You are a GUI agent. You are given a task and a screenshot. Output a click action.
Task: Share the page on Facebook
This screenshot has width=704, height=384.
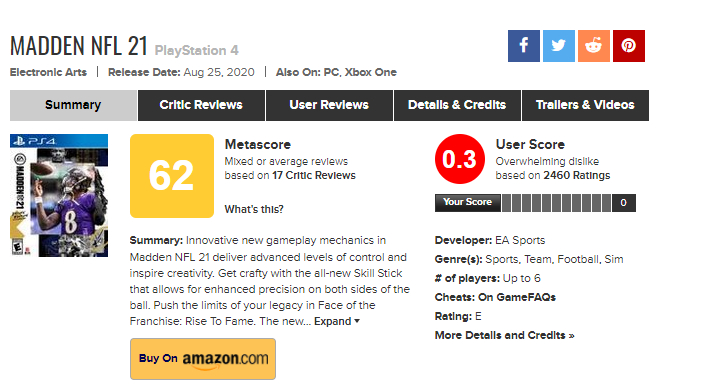524,46
